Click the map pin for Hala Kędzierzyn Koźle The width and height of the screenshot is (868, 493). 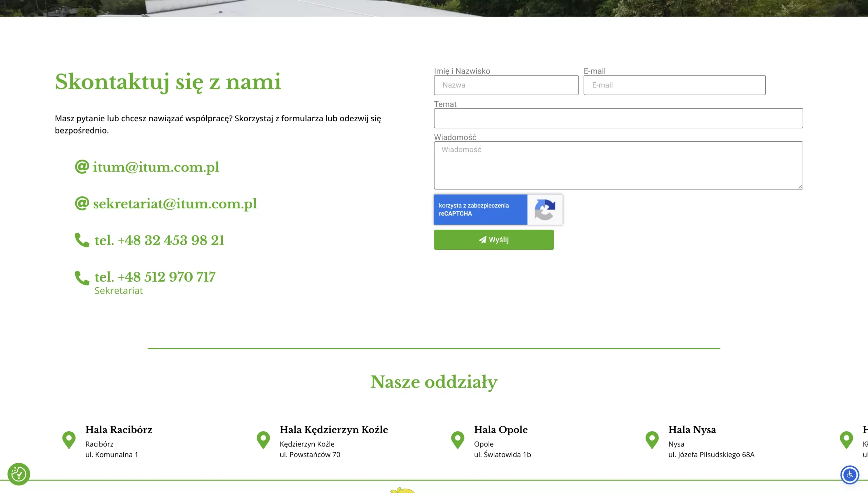tap(263, 440)
